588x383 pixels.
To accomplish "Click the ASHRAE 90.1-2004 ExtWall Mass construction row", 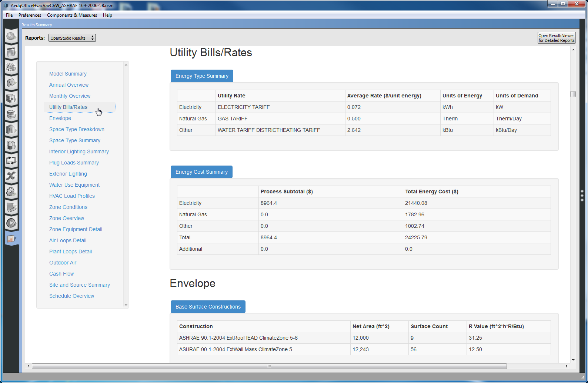I will (x=364, y=349).
